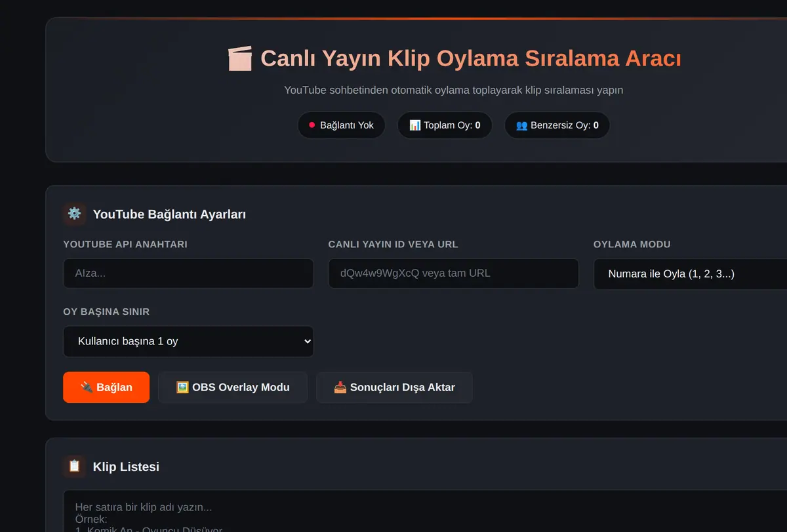Click the YouTube Bağlantı Ayarları section heading

pos(169,215)
